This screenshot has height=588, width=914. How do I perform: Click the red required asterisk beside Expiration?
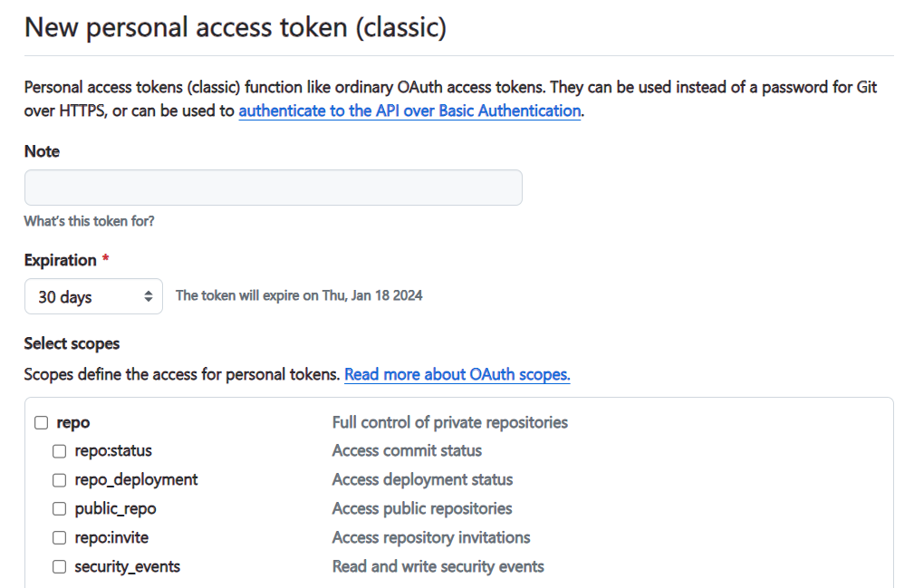(x=106, y=260)
